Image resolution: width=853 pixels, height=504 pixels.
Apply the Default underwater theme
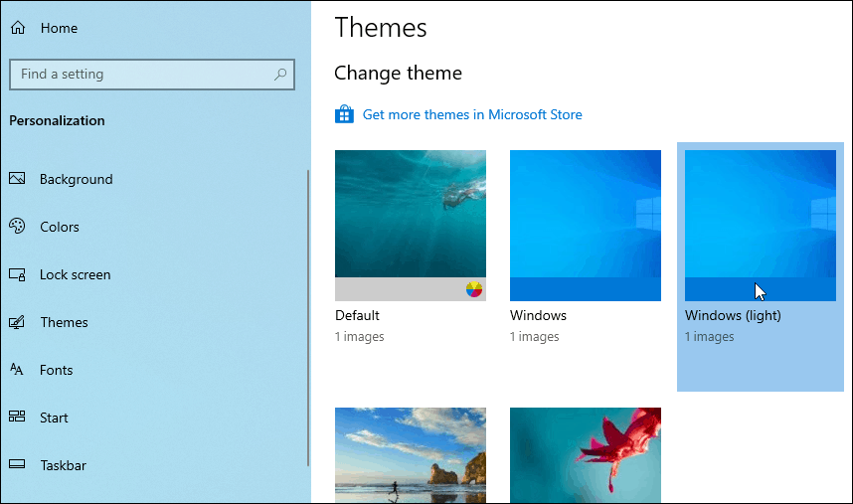pyautogui.click(x=411, y=225)
